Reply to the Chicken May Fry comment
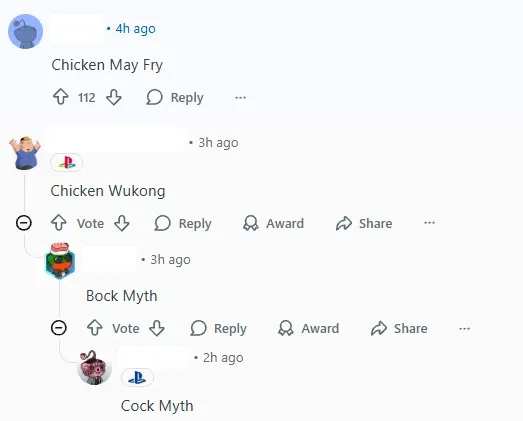This screenshot has width=523, height=421. pyautogui.click(x=175, y=97)
